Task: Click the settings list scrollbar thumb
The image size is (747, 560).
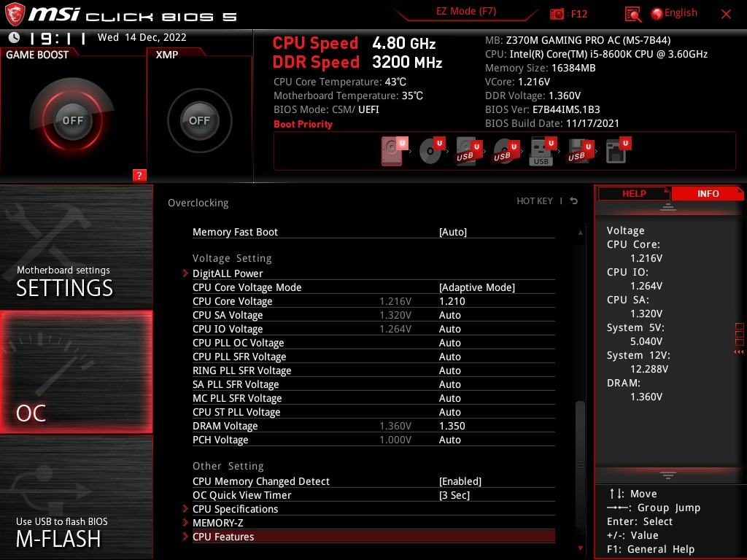Action: click(580, 464)
